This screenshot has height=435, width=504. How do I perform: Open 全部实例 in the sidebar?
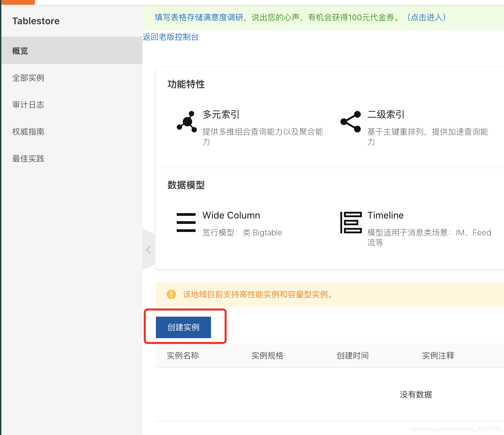(x=72, y=78)
